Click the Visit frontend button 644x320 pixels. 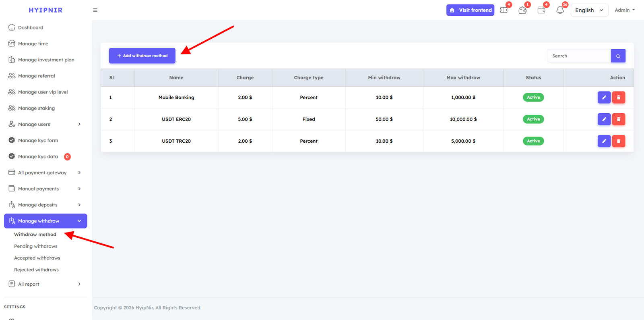tap(470, 10)
